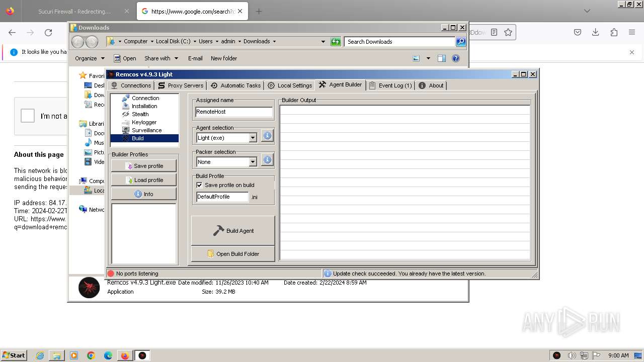Click the Remcos title bar logo icon
644x362 pixels.
coord(111,74)
